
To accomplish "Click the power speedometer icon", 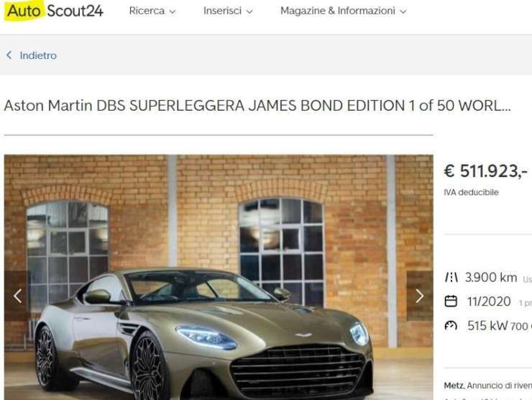I will coord(451,326).
